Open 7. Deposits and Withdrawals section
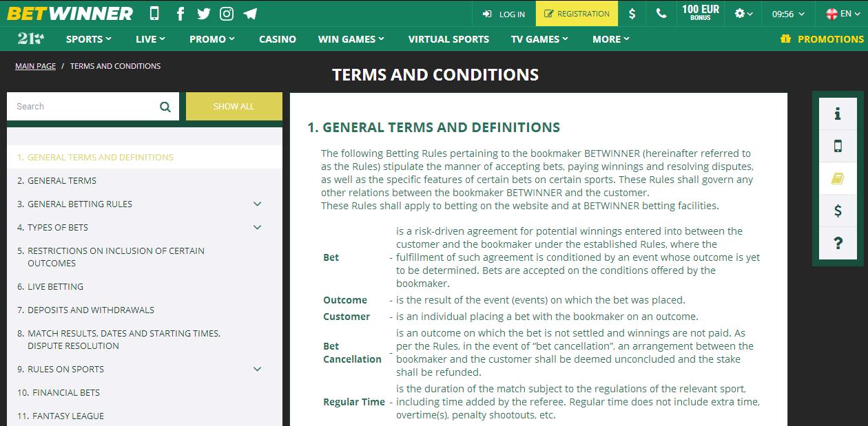This screenshot has height=426, width=868. tap(145, 310)
